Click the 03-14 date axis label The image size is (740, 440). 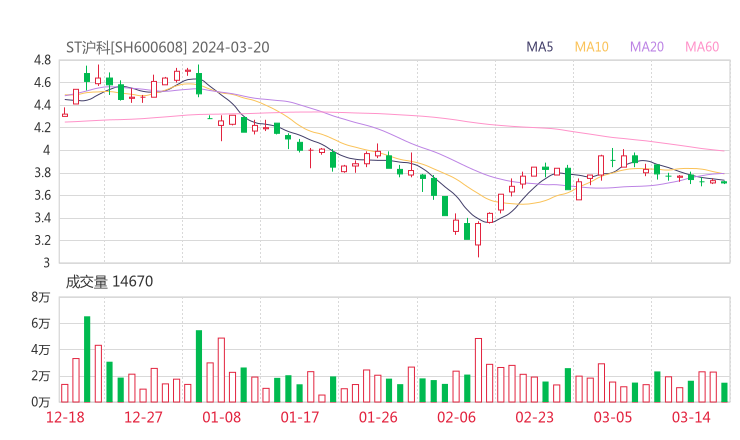(x=691, y=417)
